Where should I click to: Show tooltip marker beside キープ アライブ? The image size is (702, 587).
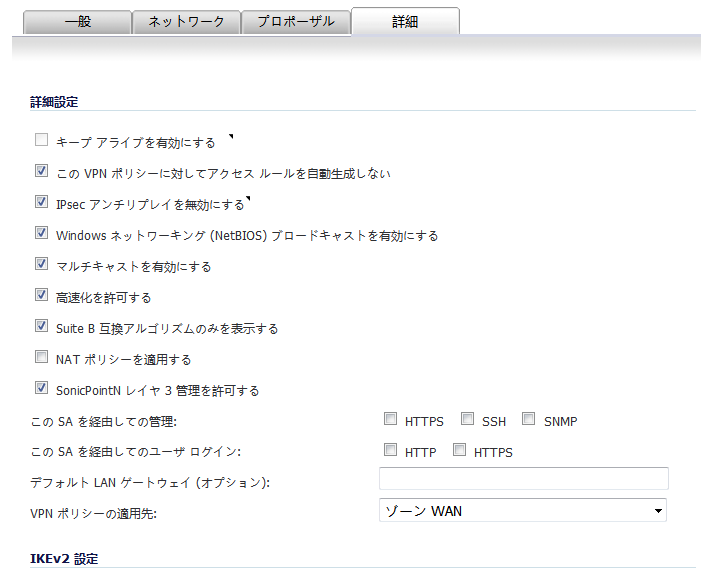point(231,136)
